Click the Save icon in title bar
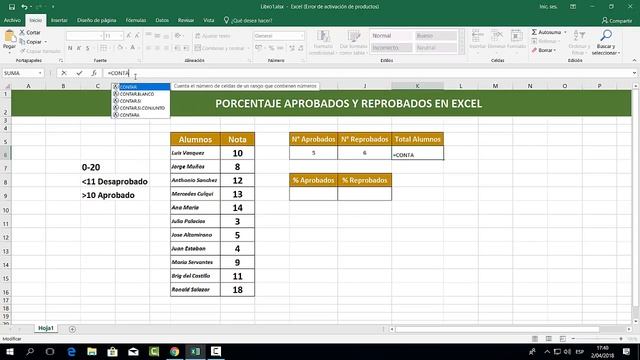640x360 pixels. point(11,7)
